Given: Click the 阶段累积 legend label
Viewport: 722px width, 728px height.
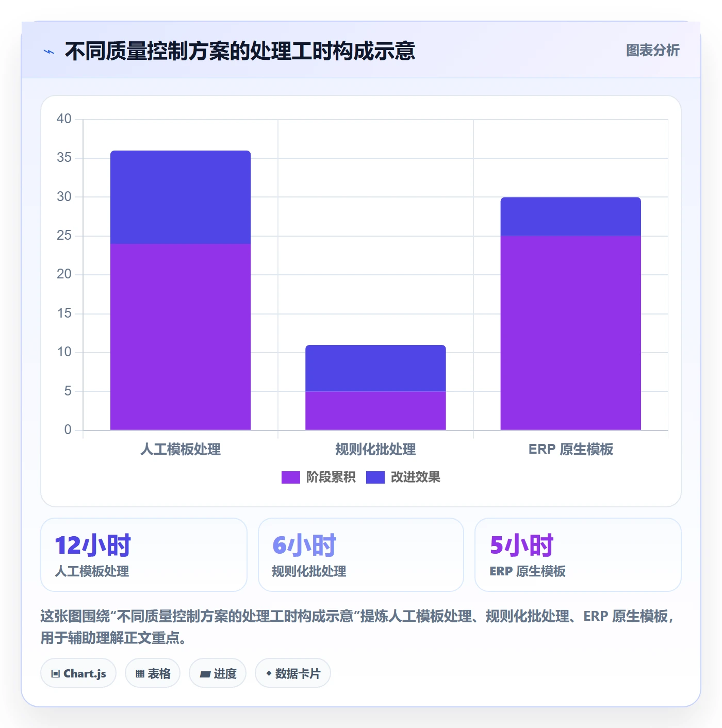Looking at the screenshot, I should [331, 477].
